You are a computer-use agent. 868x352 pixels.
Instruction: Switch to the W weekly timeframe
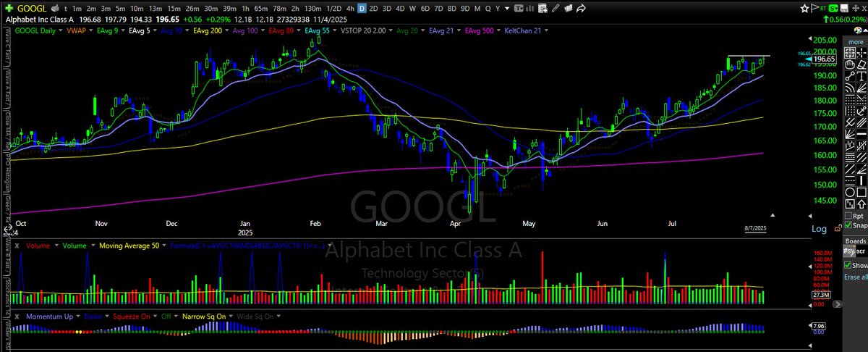coord(412,8)
